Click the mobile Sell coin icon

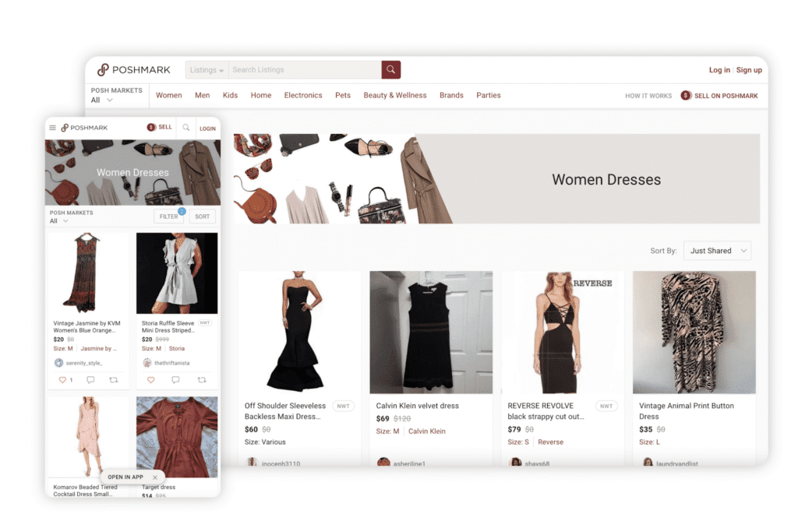pos(151,127)
